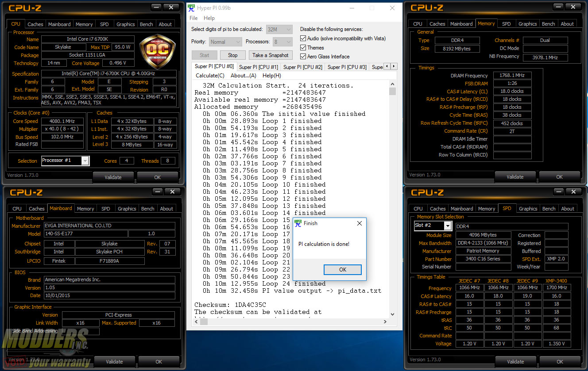Screen dimensions: 588x371
Task: Open Mainboard tab in CPU-Z SPD window
Action: click(462, 209)
